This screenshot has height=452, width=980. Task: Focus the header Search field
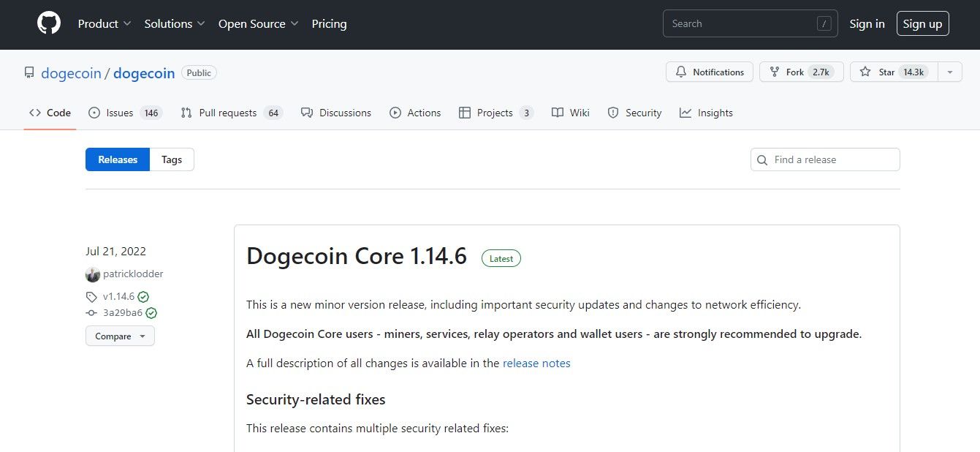tap(751, 23)
